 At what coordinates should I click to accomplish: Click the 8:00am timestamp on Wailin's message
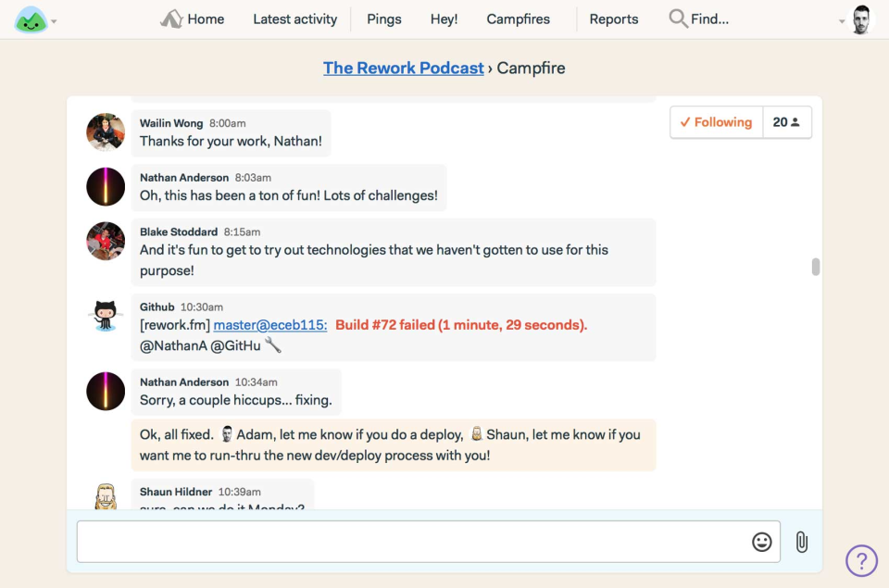coord(228,123)
